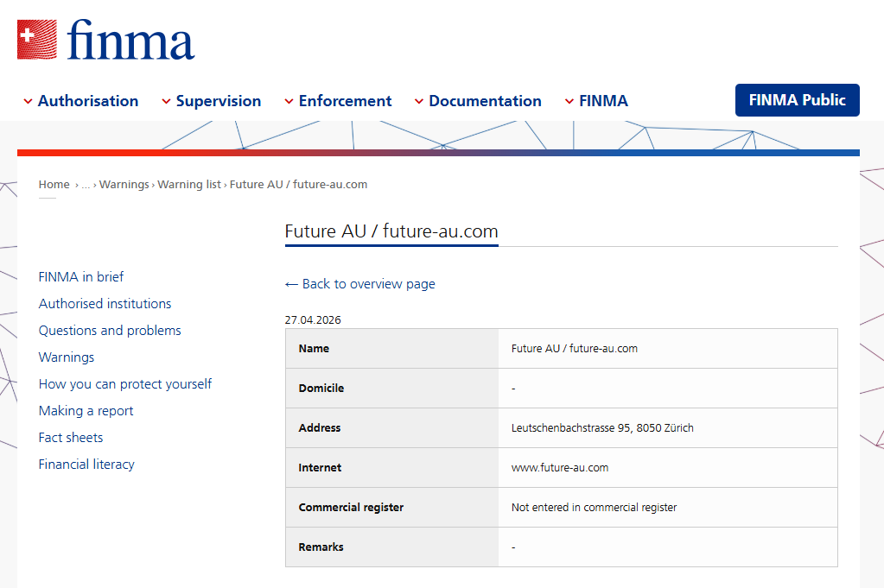Viewport: 884px width, 588px height.
Task: Click the page heading Future AU / future-au.com
Action: (391, 231)
